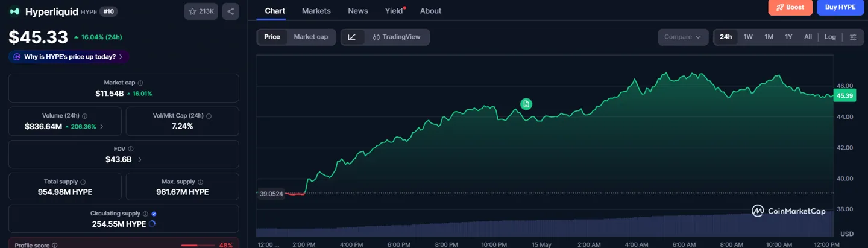
Task: Click the verified badge beside Circulating supply
Action: (x=154, y=214)
